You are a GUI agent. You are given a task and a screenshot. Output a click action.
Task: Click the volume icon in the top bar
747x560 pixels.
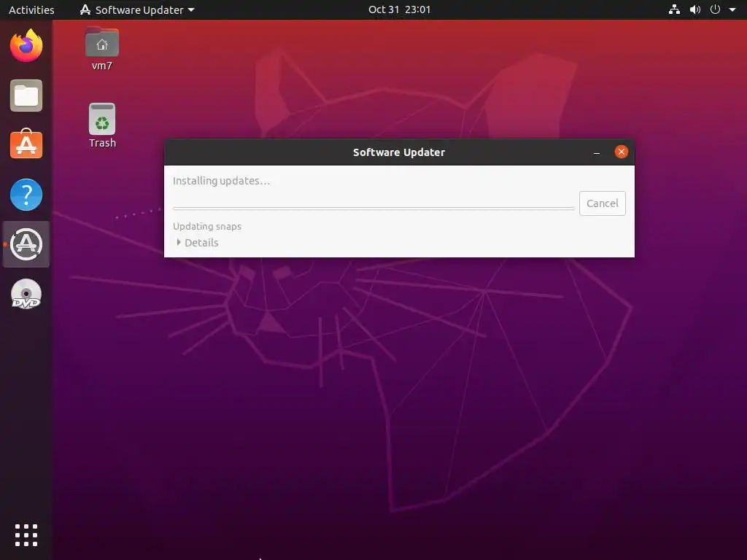(695, 9)
